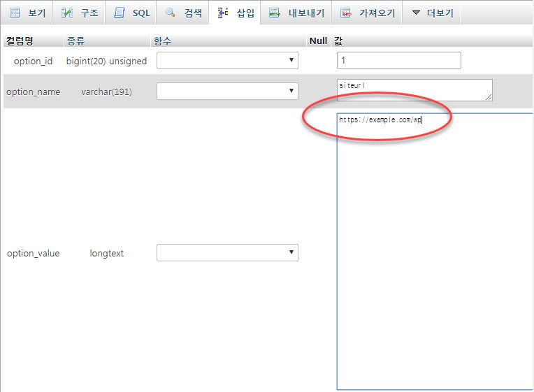Click the Null column header
The image size is (534, 392).
coord(318,41)
